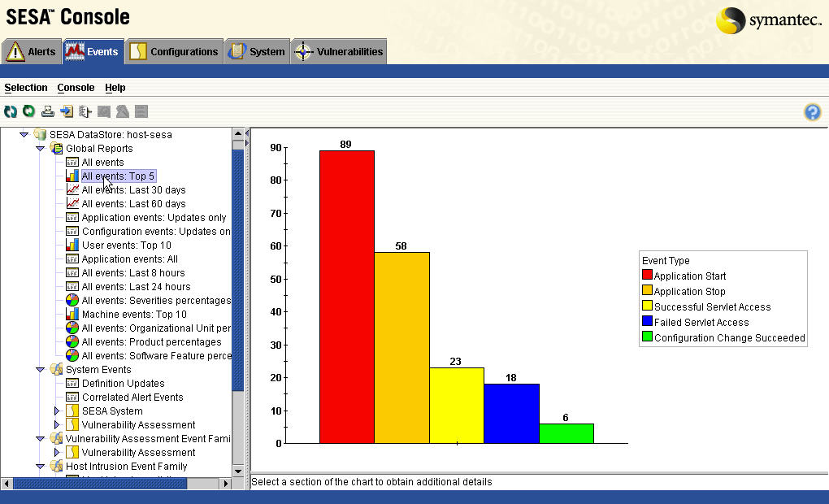This screenshot has width=829, height=504.
Task: Click the SESA DataStore database icon
Action: click(x=40, y=134)
